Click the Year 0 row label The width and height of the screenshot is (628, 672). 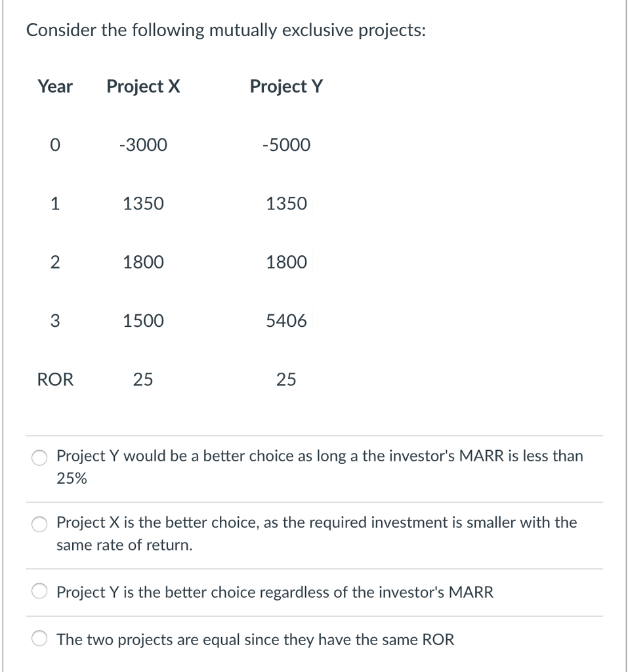pos(54,144)
